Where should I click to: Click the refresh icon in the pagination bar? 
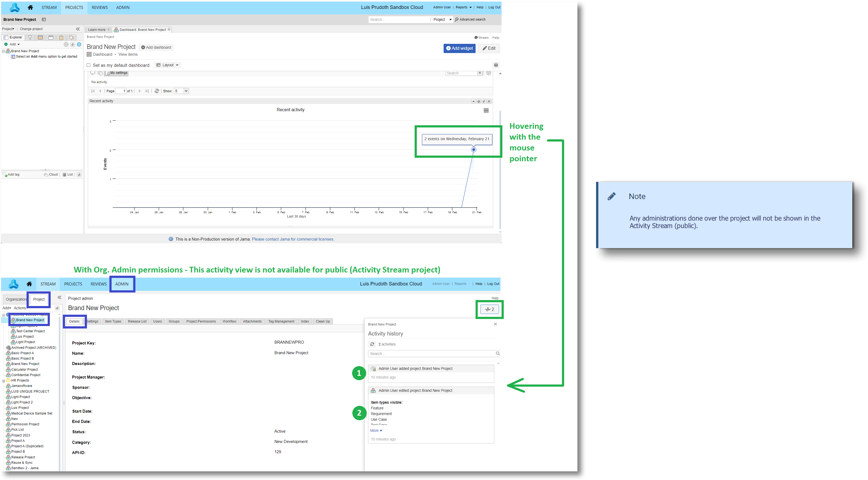pos(157,91)
